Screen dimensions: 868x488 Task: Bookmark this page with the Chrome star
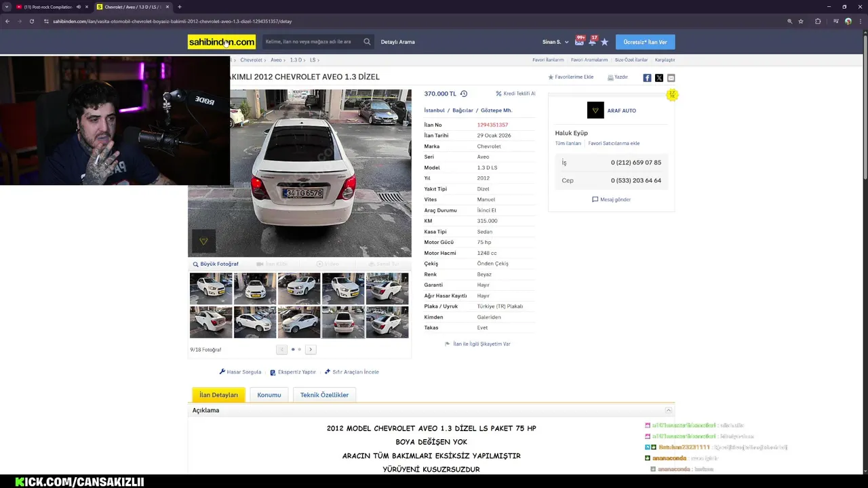801,21
